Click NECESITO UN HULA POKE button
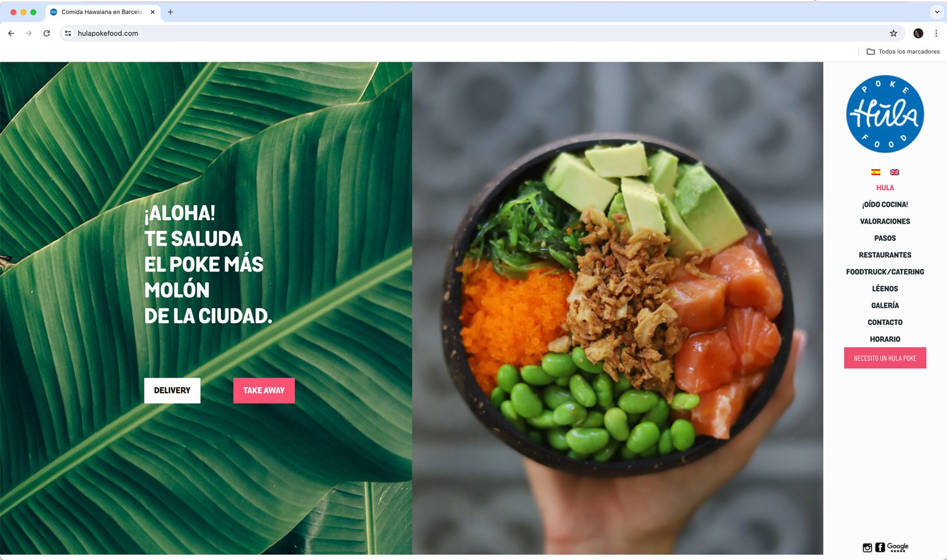The image size is (947, 560). pos(885,358)
